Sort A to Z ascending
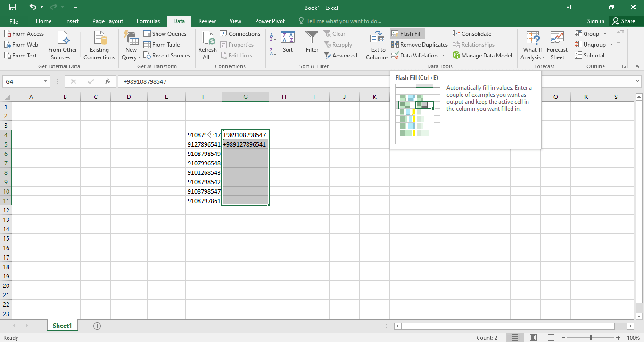 pyautogui.click(x=273, y=37)
